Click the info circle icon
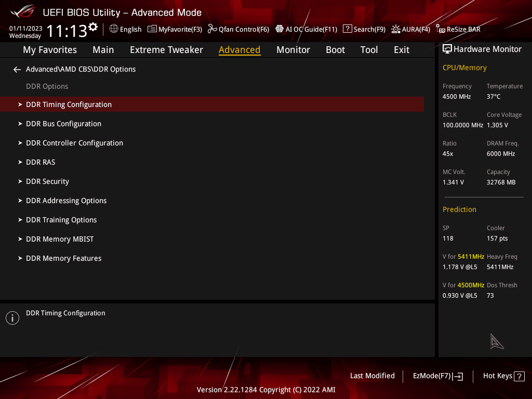The image size is (532, 399). 12,318
